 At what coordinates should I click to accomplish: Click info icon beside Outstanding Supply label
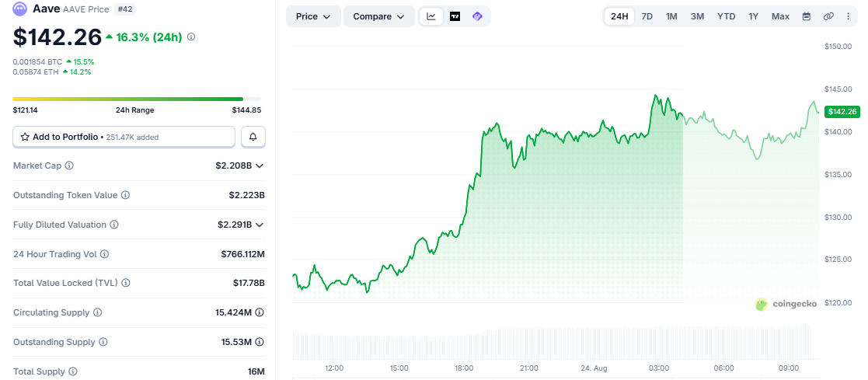103,342
